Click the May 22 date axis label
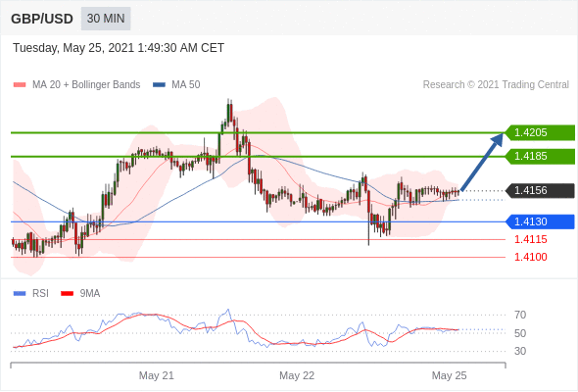Viewport: 578px width, 392px height. (x=297, y=375)
